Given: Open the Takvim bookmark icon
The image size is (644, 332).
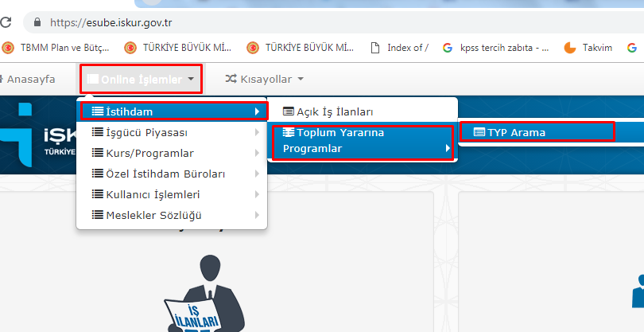Looking at the screenshot, I should [570, 48].
